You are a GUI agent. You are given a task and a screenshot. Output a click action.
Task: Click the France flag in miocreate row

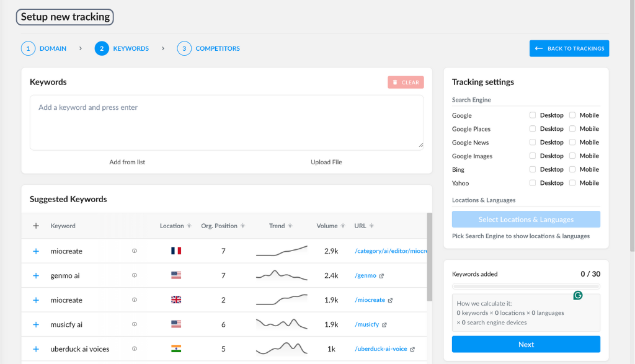[x=176, y=251]
